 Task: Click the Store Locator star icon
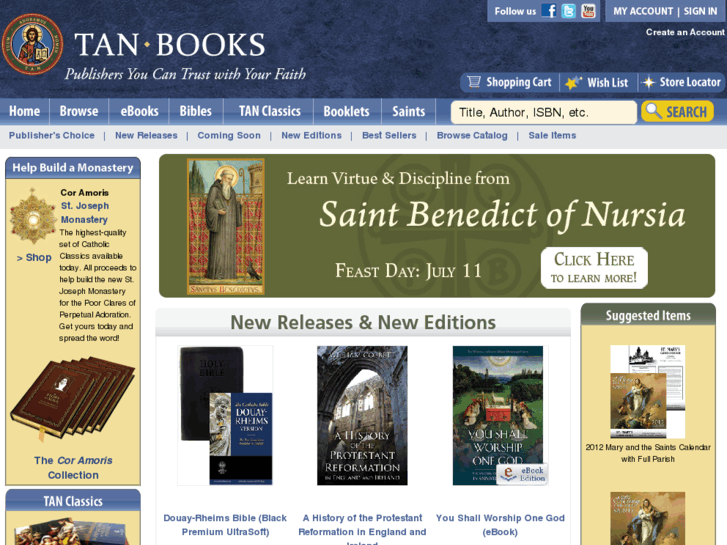coord(648,82)
